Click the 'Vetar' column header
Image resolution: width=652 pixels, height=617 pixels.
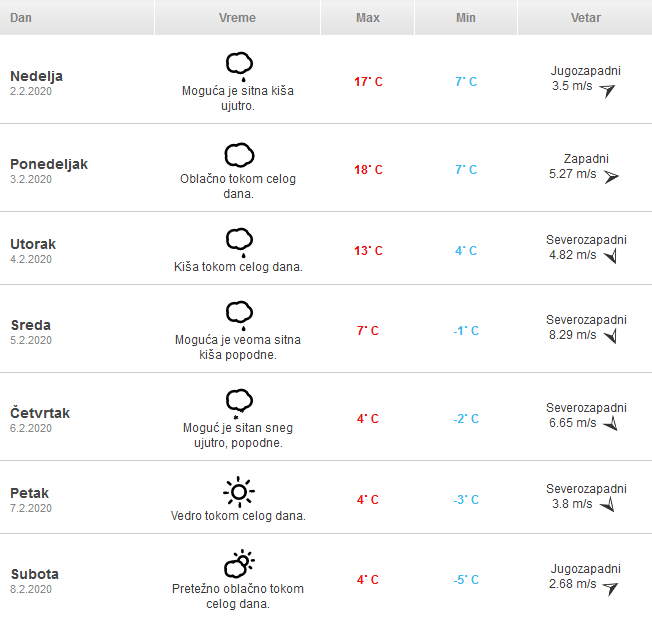585,19
